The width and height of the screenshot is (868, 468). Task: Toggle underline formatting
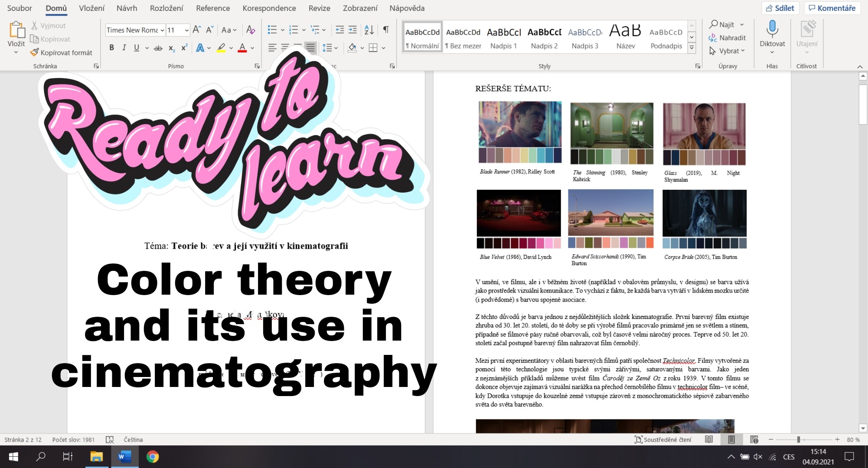click(x=137, y=48)
